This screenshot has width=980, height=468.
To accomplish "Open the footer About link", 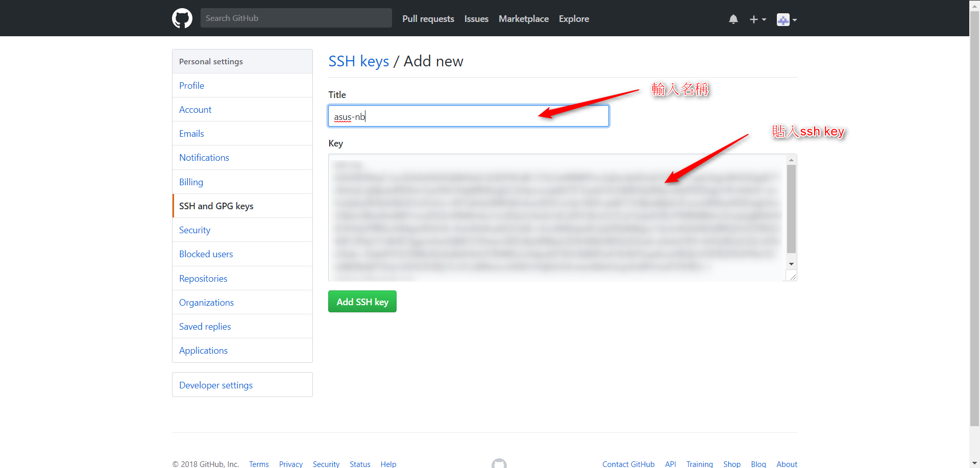I will point(787,464).
